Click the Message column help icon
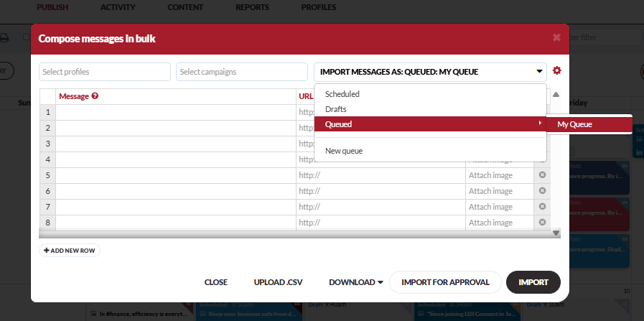Image resolution: width=644 pixels, height=321 pixels. [95, 96]
